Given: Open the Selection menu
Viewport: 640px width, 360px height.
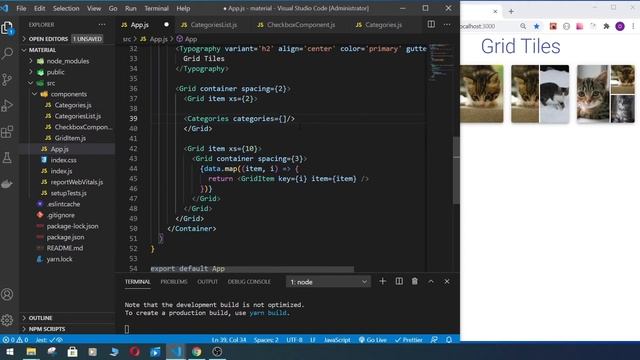Looking at the screenshot, I should [x=66, y=8].
